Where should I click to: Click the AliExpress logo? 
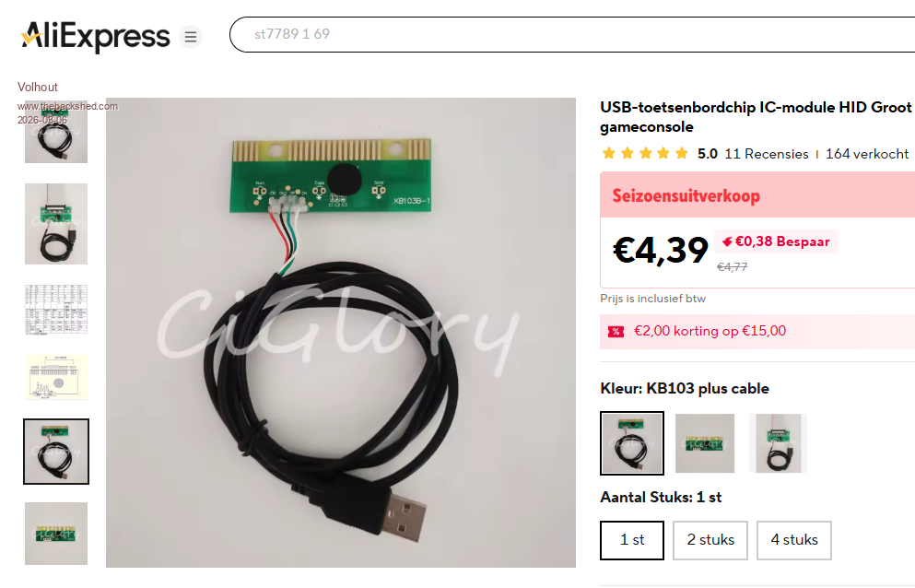[x=95, y=36]
